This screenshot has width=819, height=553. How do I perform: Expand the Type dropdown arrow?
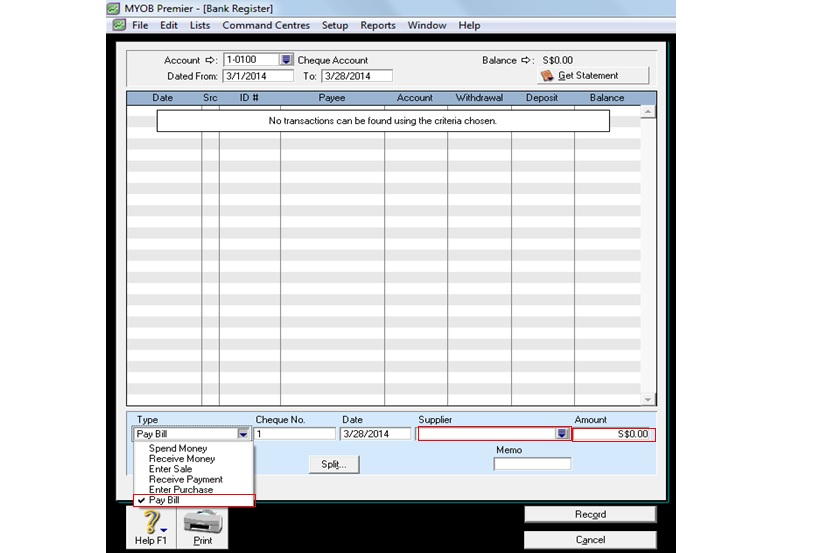coord(243,434)
